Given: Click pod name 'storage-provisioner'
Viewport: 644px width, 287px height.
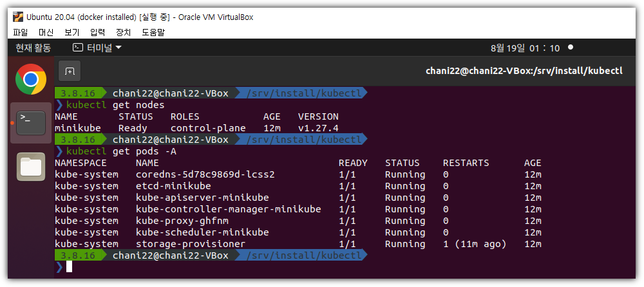Looking at the screenshot, I should click(191, 244).
